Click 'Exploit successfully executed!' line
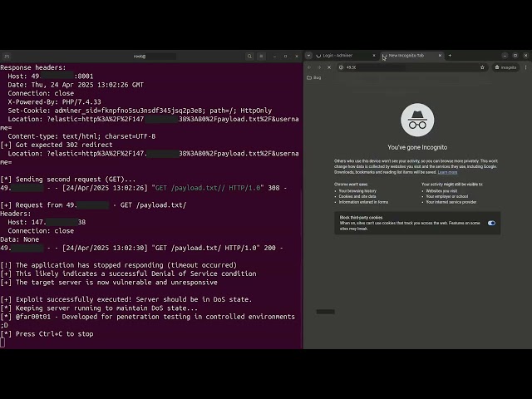 pos(126,299)
